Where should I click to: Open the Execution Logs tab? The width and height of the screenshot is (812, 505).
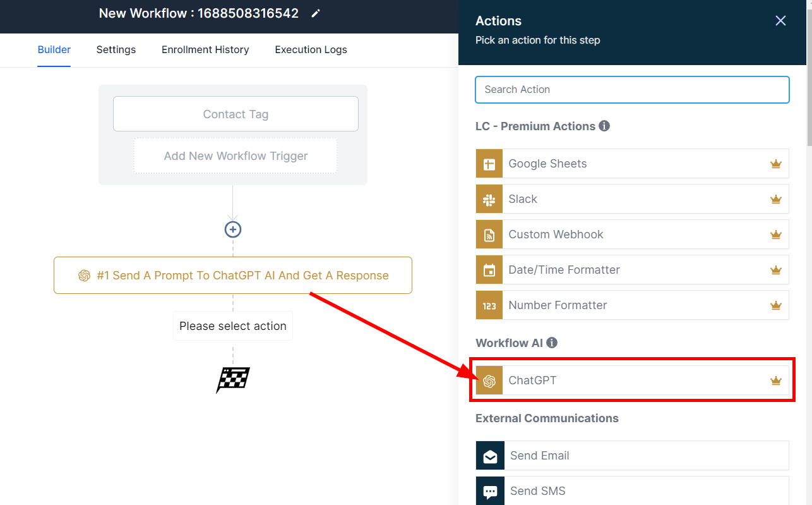click(311, 50)
